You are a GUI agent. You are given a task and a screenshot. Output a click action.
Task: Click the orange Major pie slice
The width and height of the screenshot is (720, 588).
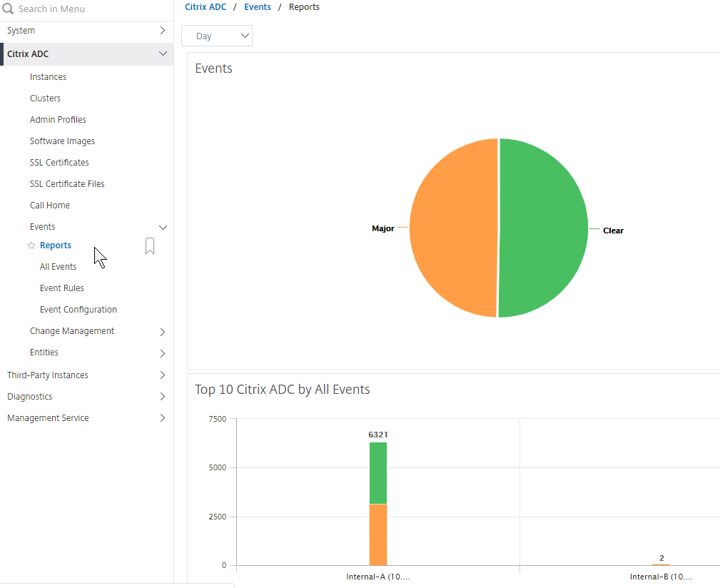click(452, 228)
